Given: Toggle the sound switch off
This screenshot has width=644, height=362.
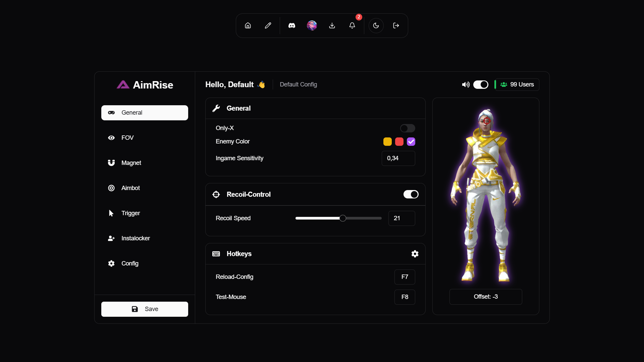Looking at the screenshot, I should click(x=481, y=85).
